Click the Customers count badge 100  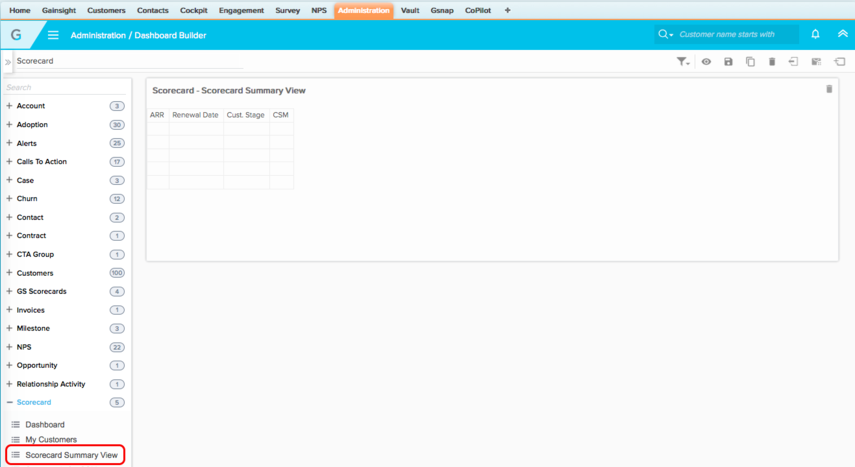pyautogui.click(x=117, y=273)
